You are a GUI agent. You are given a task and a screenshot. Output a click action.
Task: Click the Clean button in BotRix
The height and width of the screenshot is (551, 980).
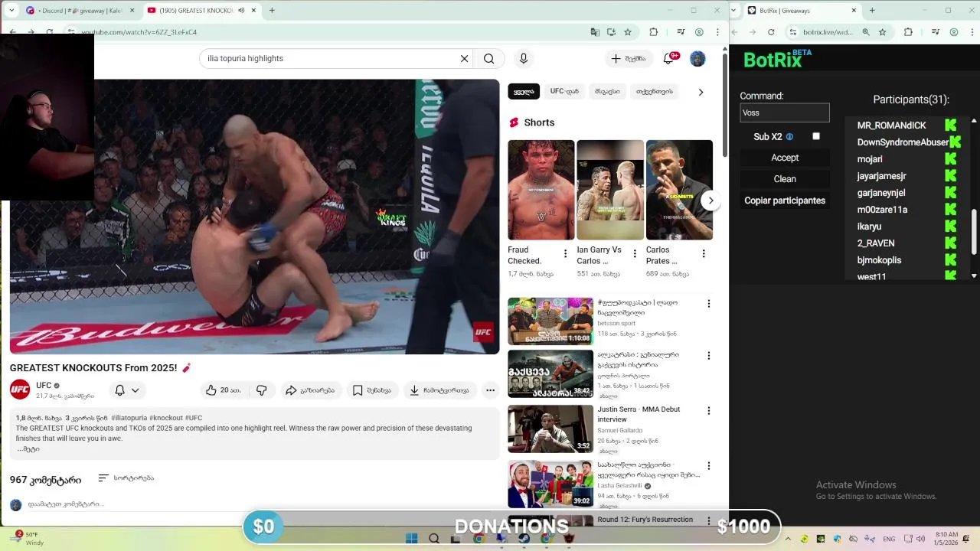click(785, 179)
